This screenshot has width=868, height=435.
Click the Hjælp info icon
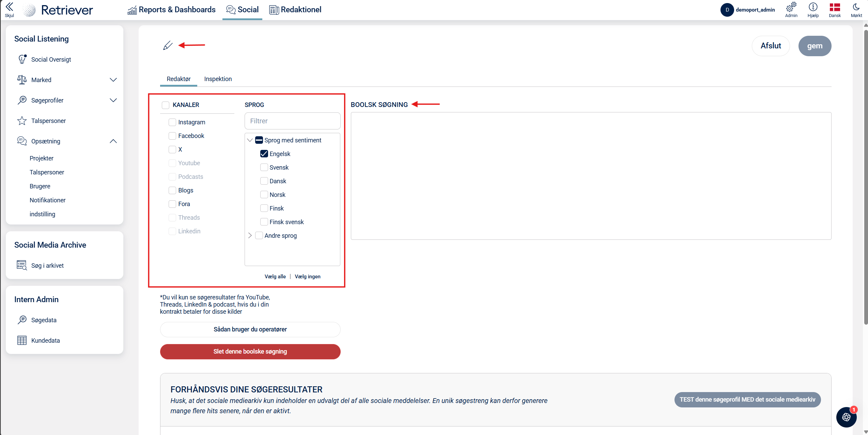pyautogui.click(x=813, y=7)
